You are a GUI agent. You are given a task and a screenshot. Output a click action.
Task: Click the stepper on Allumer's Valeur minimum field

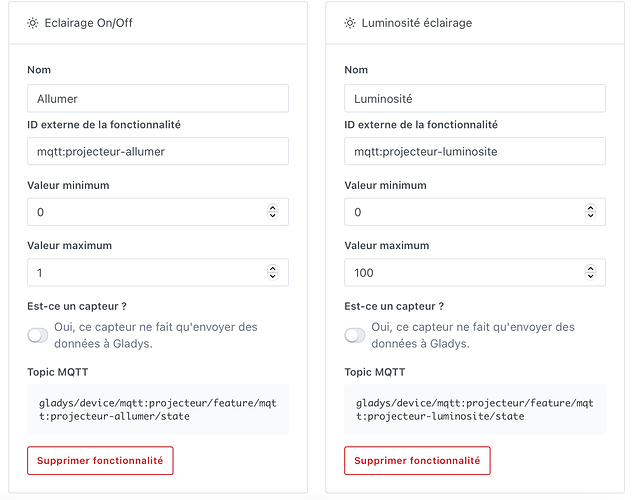pos(273,211)
